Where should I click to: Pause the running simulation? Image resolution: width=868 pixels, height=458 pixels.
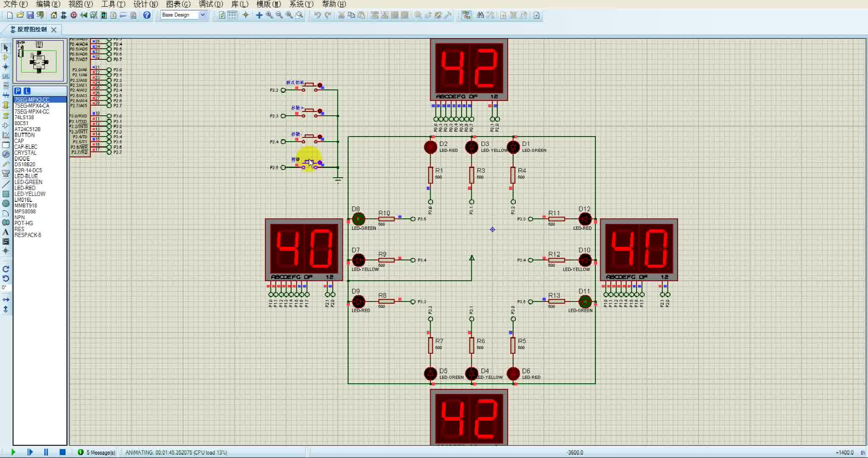46,452
